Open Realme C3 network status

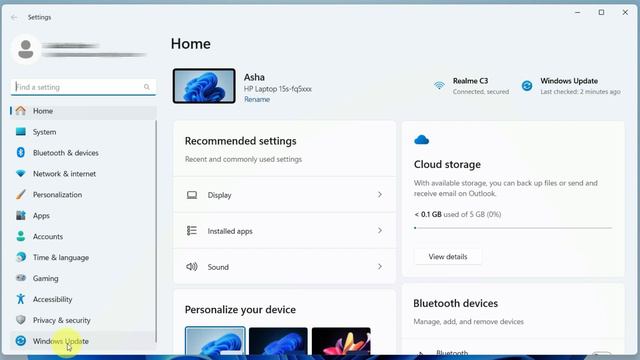pos(471,86)
